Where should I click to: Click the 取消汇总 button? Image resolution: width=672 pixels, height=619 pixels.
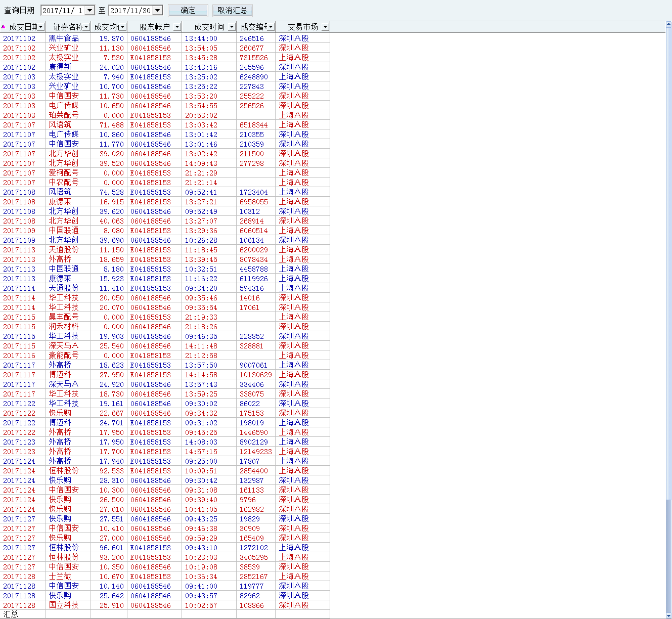click(233, 10)
